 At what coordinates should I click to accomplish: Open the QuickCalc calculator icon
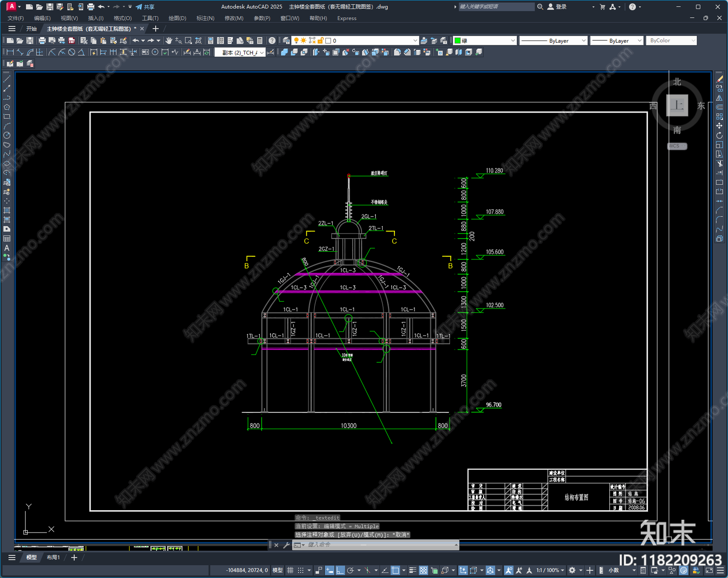(x=260, y=41)
